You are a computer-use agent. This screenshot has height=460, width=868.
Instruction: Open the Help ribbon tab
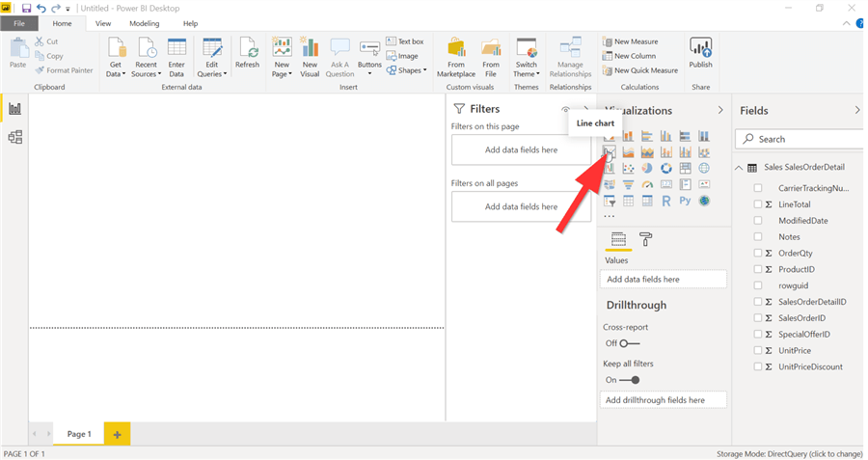coord(190,23)
